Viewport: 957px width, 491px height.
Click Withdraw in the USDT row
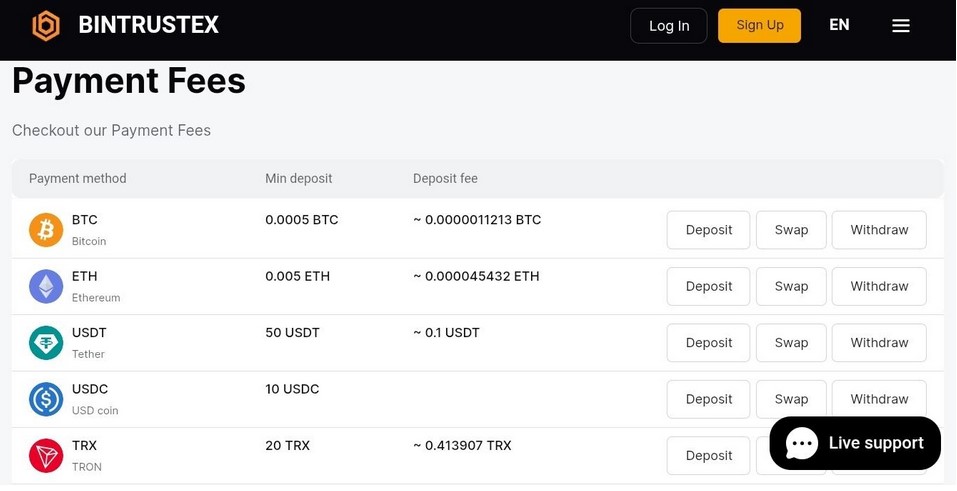click(x=879, y=343)
